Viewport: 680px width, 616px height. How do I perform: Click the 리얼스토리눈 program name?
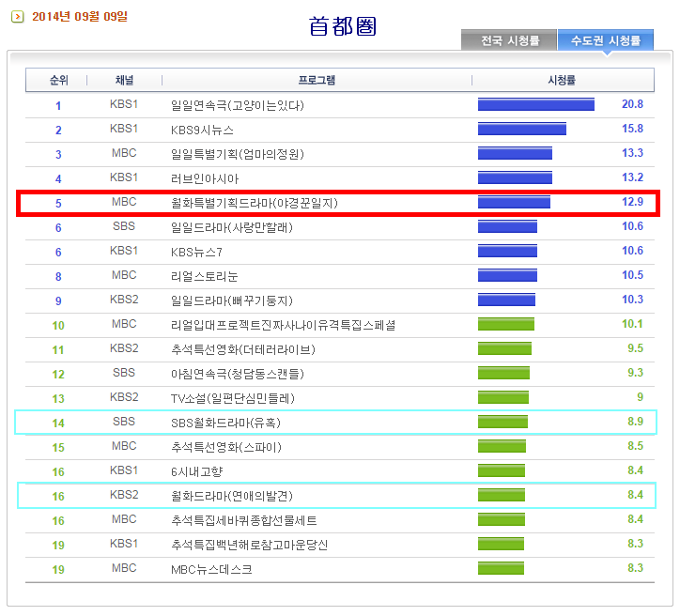204,276
